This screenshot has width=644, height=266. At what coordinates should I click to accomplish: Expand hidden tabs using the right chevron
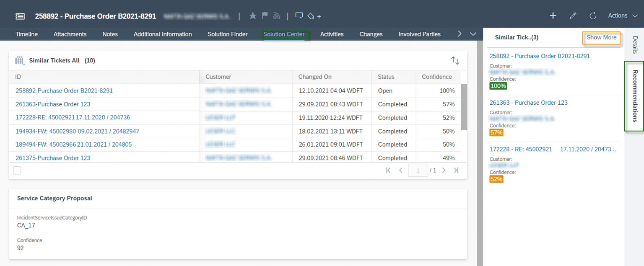pos(459,34)
